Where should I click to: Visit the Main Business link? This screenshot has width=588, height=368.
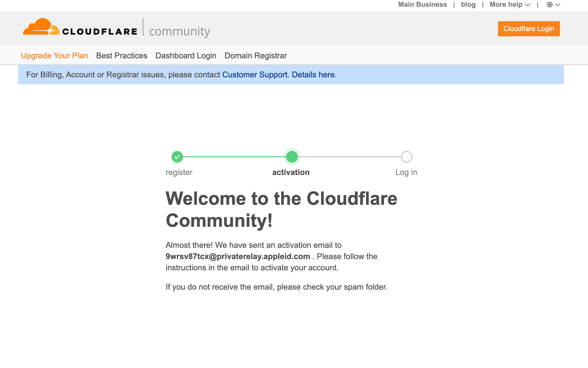coord(422,5)
